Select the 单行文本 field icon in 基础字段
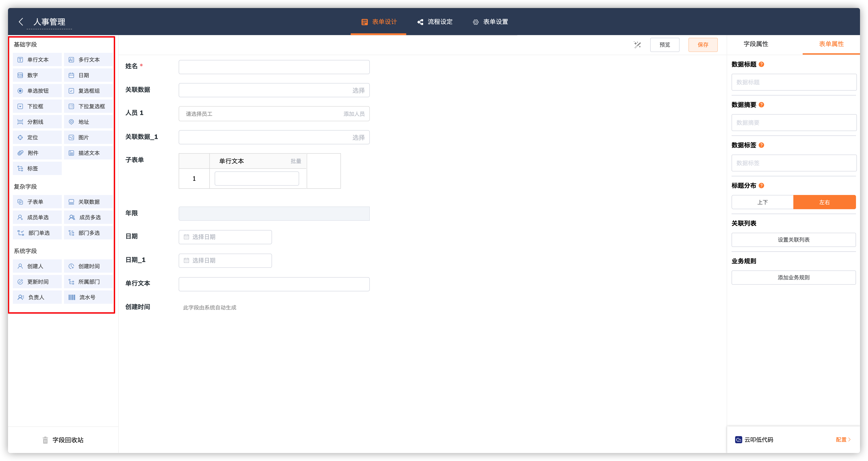 (x=20, y=60)
